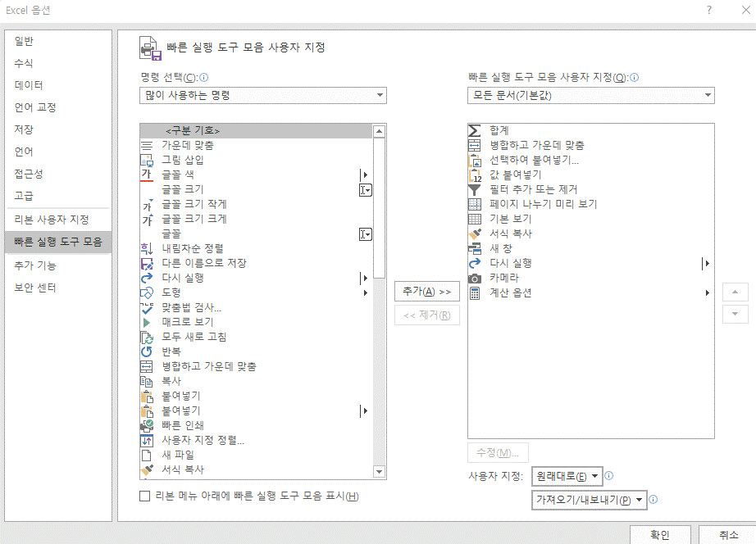This screenshot has height=544, width=756.
Task: Click the 매크로 보기 macro icon
Action: pyautogui.click(x=146, y=322)
